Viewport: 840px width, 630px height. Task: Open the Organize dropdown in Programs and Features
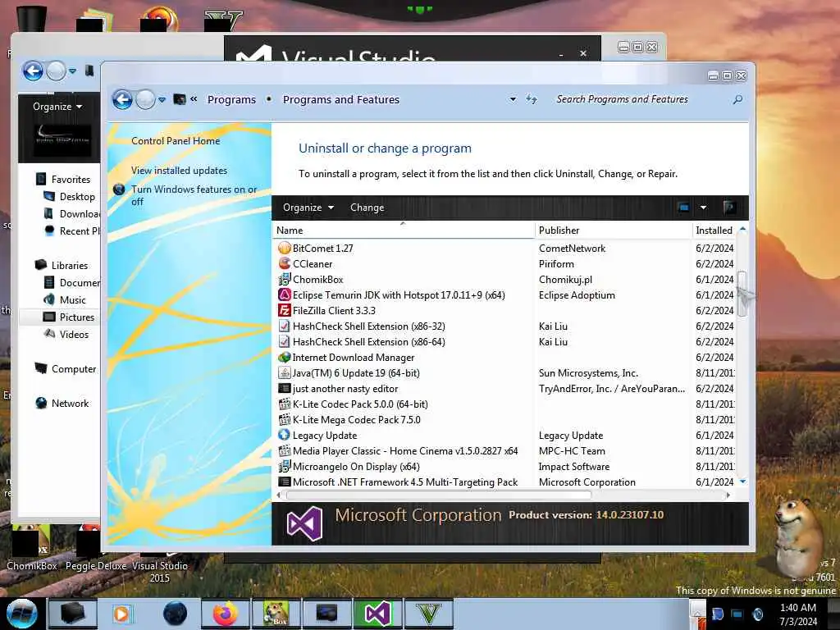coord(308,208)
